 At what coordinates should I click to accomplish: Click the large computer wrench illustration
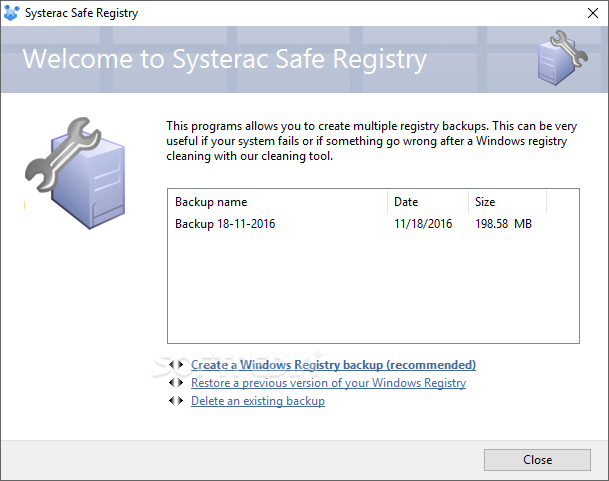tap(75, 173)
